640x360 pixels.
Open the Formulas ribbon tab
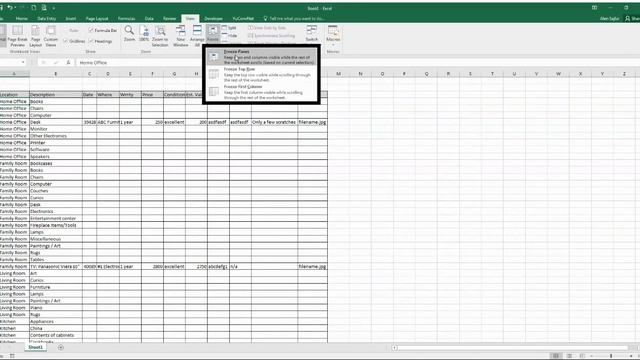click(x=127, y=18)
